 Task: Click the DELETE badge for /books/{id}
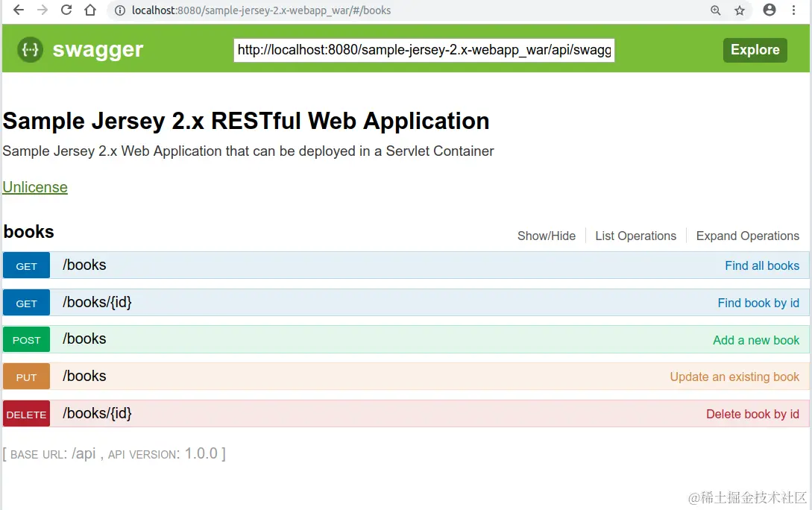coord(26,415)
